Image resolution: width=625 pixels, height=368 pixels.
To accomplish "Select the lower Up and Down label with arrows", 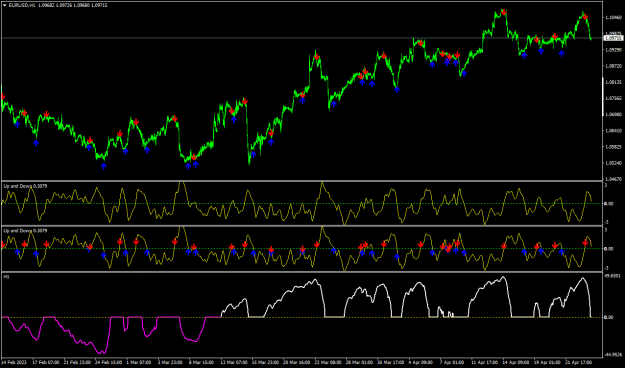I will [25, 231].
